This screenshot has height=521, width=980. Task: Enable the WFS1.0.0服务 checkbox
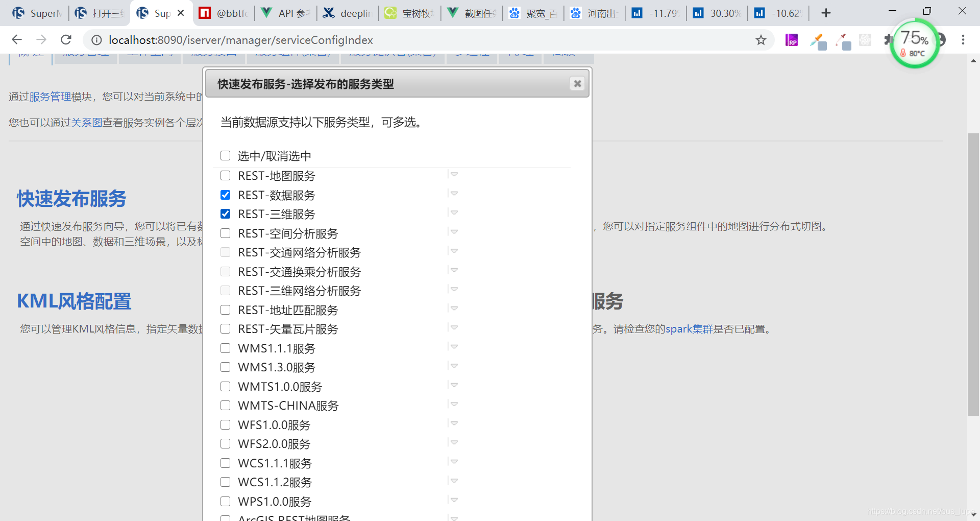[x=225, y=425]
